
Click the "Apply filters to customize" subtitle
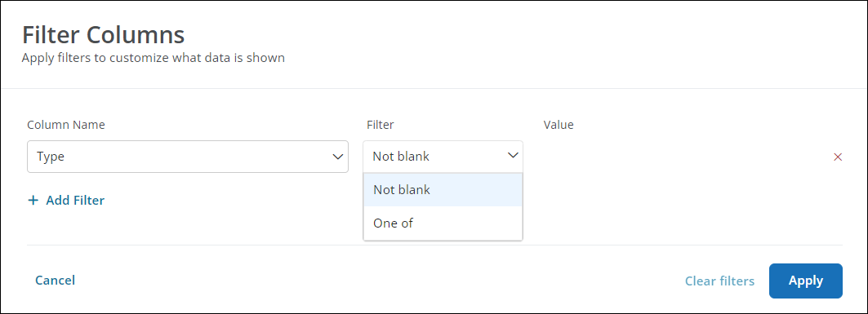(x=154, y=57)
